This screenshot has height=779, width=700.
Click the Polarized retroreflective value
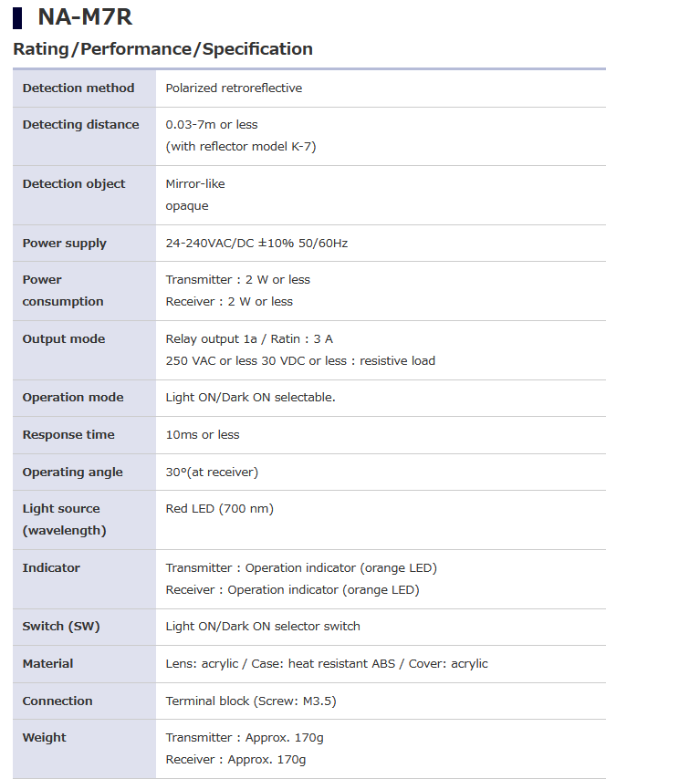point(234,88)
